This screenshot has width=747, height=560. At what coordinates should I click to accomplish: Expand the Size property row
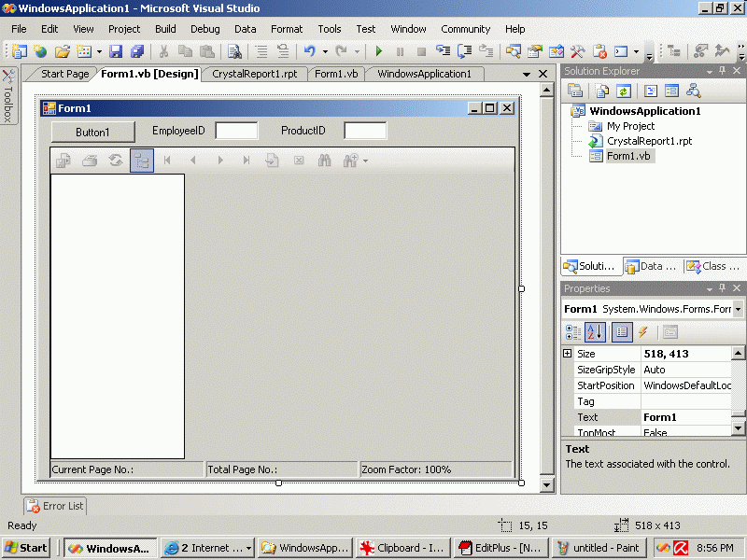567,354
